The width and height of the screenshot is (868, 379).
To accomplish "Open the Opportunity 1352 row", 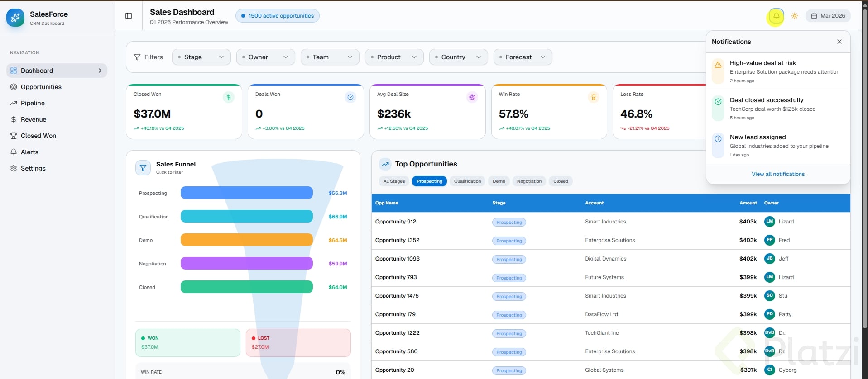I will 611,240.
